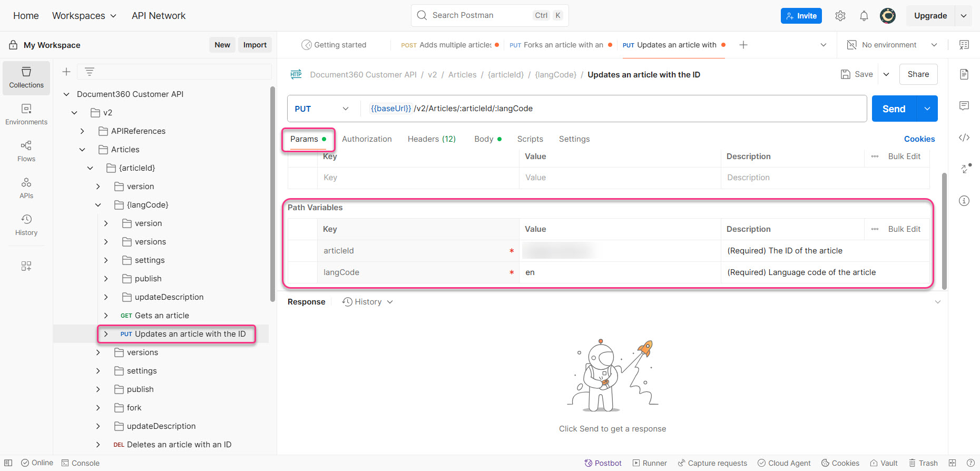Open Cloud Agent in status bar
The width and height of the screenshot is (980, 471).
click(x=784, y=463)
